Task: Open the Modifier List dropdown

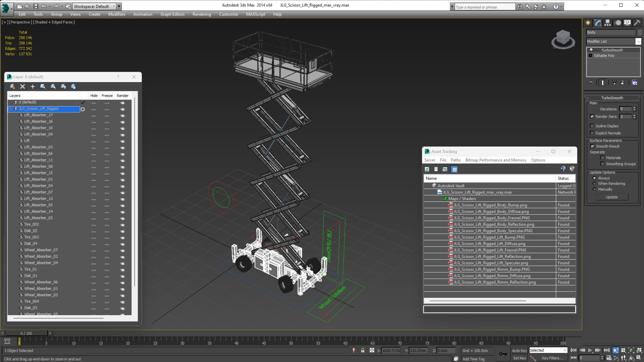Action: [638, 41]
